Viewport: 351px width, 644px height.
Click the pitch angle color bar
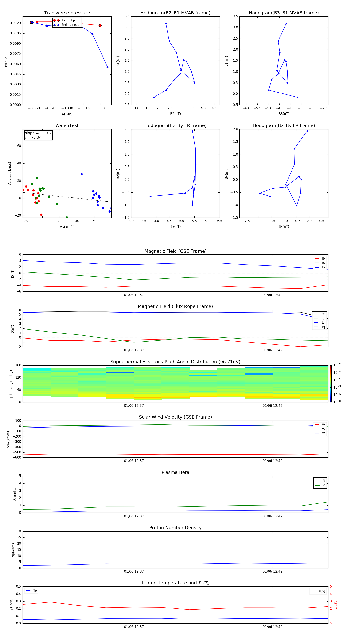point(331,384)
